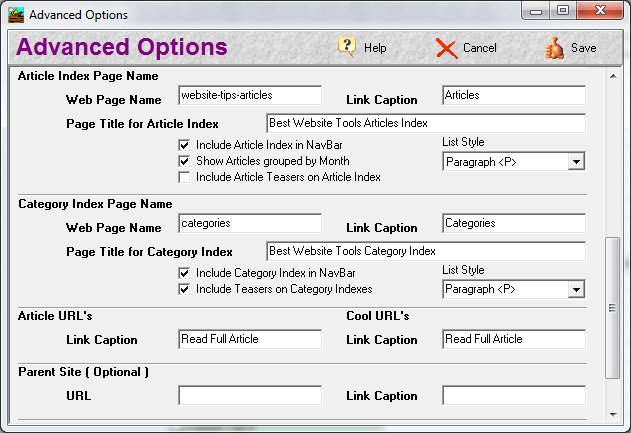Open the Category Index List Style dropdown
The width and height of the screenshot is (631, 433).
(576, 289)
